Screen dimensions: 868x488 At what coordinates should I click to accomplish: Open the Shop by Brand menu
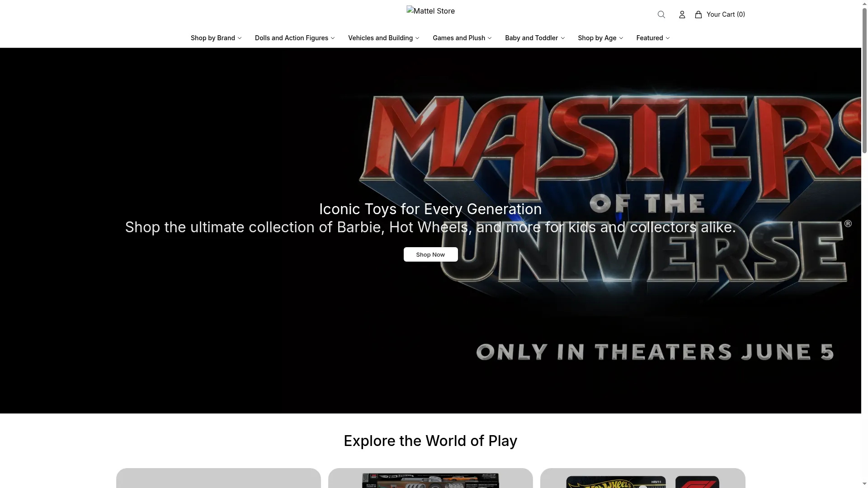click(216, 38)
